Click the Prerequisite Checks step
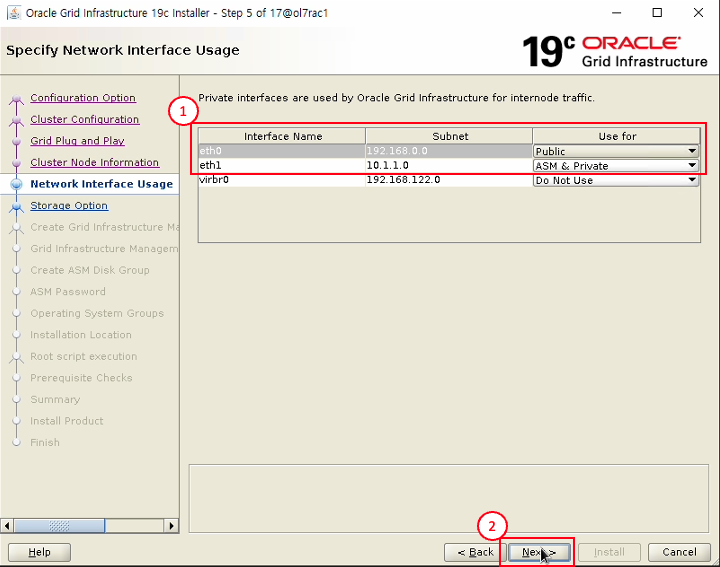This screenshot has height=567, width=720. pyautogui.click(x=81, y=378)
